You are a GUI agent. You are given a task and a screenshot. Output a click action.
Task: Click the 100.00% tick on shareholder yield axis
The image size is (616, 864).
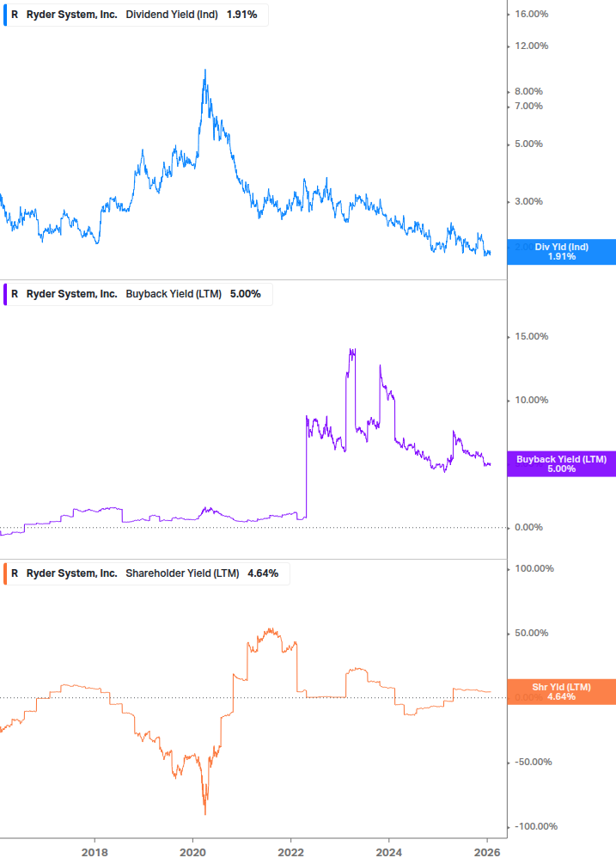point(534,568)
